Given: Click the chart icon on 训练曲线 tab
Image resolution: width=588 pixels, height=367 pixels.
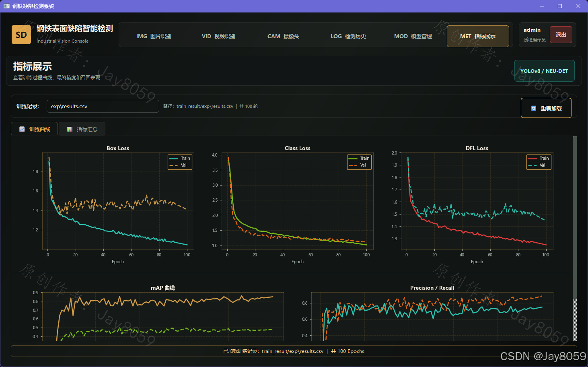Looking at the screenshot, I should click(22, 129).
